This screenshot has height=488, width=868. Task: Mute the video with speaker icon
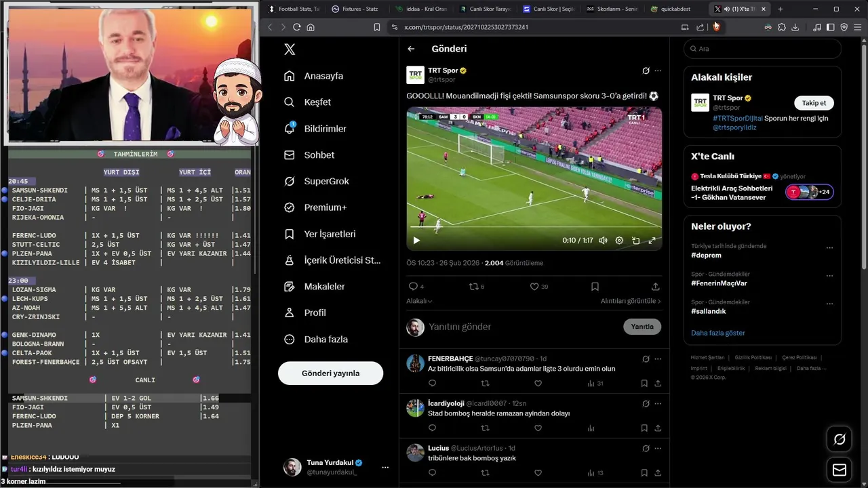pyautogui.click(x=603, y=241)
